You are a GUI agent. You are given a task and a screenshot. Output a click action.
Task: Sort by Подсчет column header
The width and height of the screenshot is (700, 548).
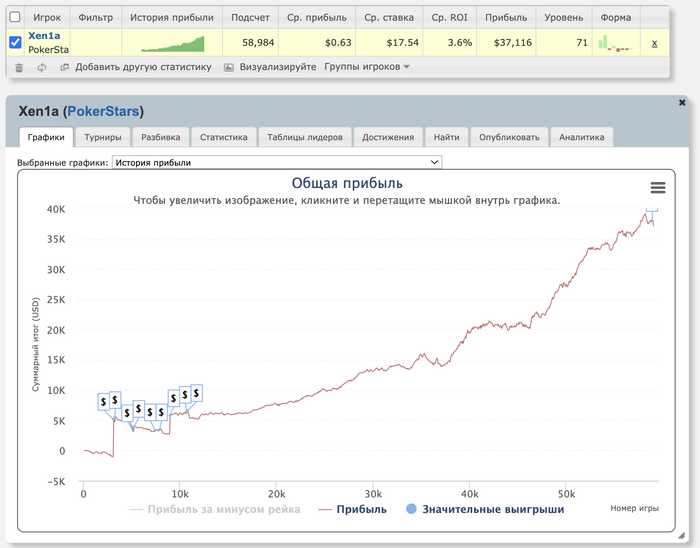pos(250,17)
